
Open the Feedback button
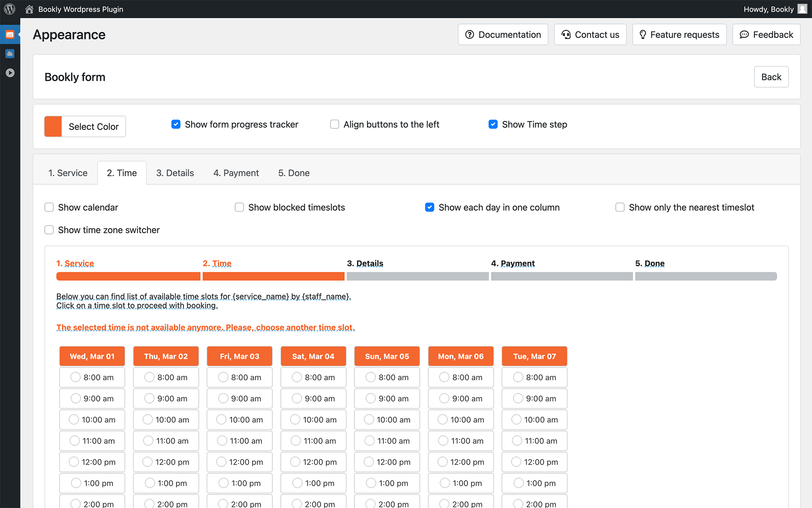tap(766, 35)
